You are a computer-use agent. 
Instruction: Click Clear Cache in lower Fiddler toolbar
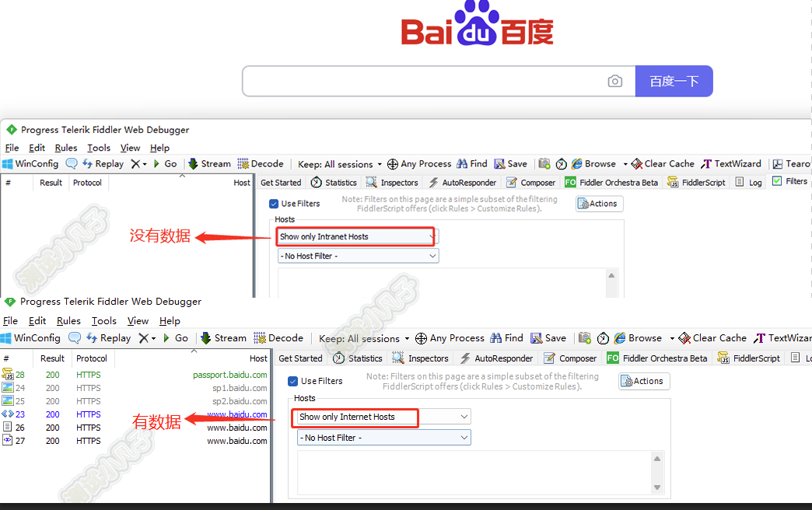pyautogui.click(x=712, y=338)
